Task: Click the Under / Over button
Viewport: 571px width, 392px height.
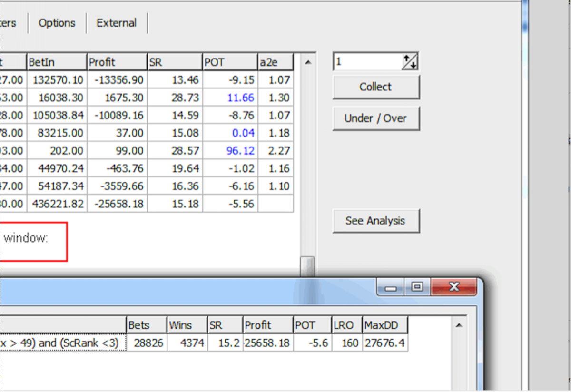Action: (x=375, y=118)
